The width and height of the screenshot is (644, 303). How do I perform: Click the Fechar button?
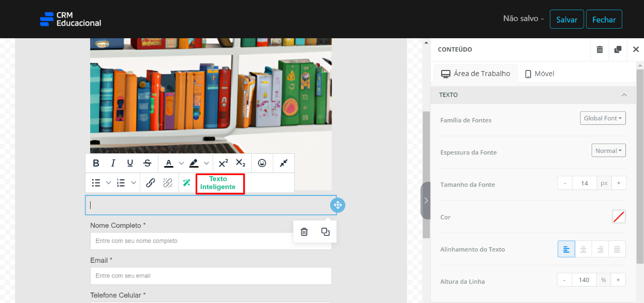[604, 19]
